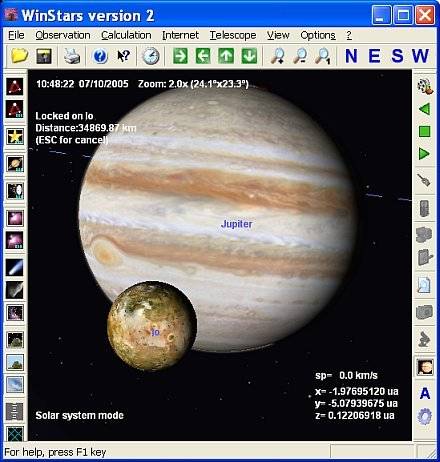440x462 pixels.
Task: Click the yellow open folder icon
Action: click(19, 56)
